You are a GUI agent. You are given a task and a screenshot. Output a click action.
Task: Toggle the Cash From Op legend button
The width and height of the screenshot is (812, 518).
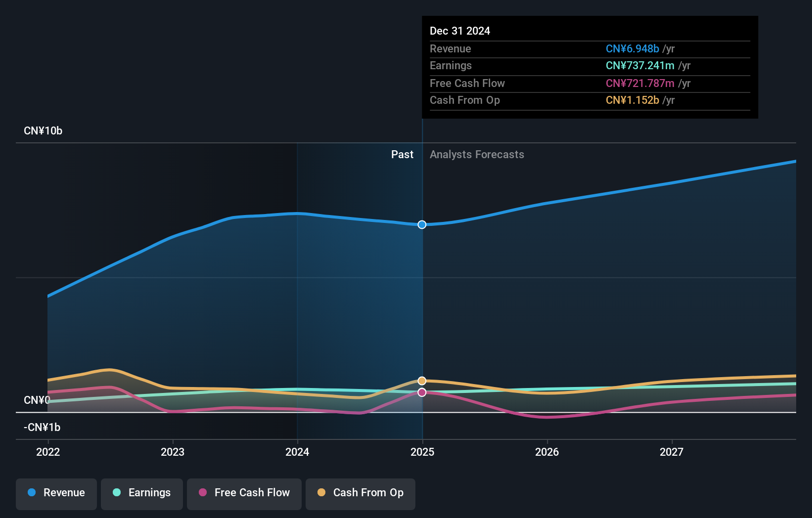coord(361,494)
